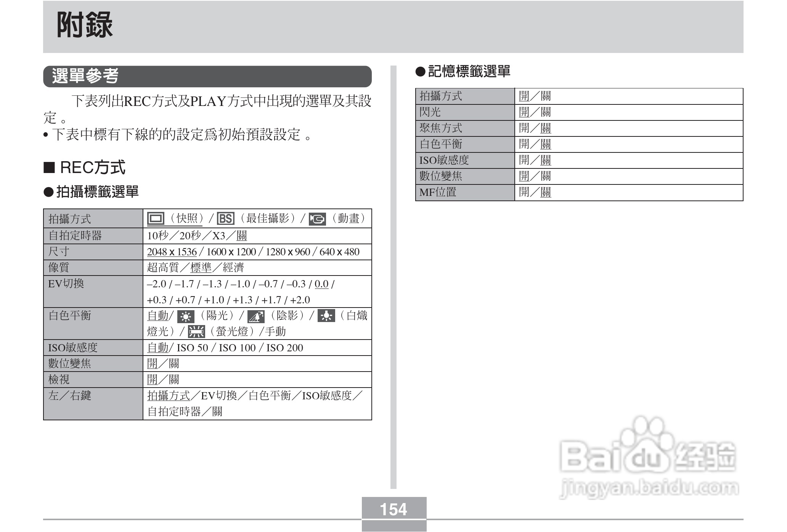This screenshot has height=532, width=787.
Task: Set 閃光 memory tag to 開
Action: 524,112
